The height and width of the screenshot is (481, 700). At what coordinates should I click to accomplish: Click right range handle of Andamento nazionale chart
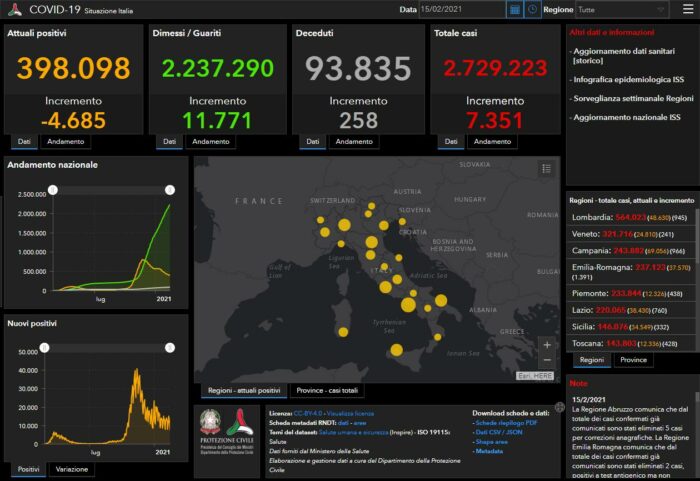click(170, 190)
